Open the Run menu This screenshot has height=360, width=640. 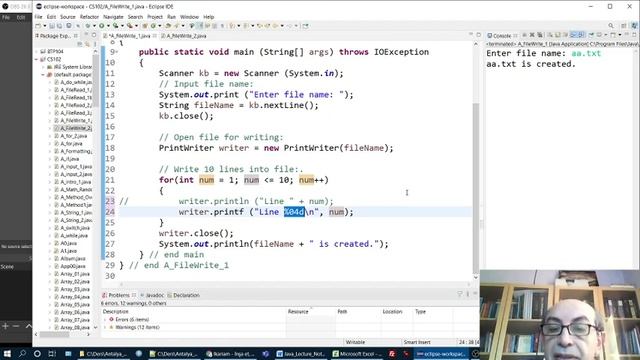[171, 17]
